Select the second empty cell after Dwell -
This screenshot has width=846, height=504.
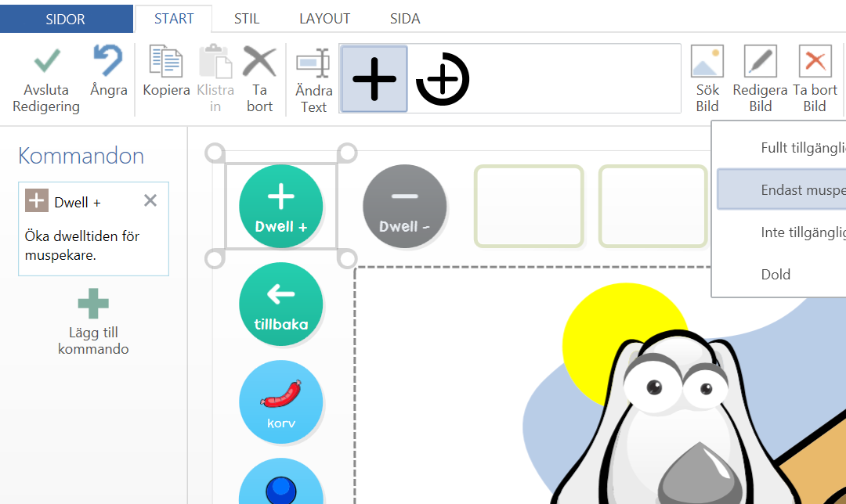[653, 207]
